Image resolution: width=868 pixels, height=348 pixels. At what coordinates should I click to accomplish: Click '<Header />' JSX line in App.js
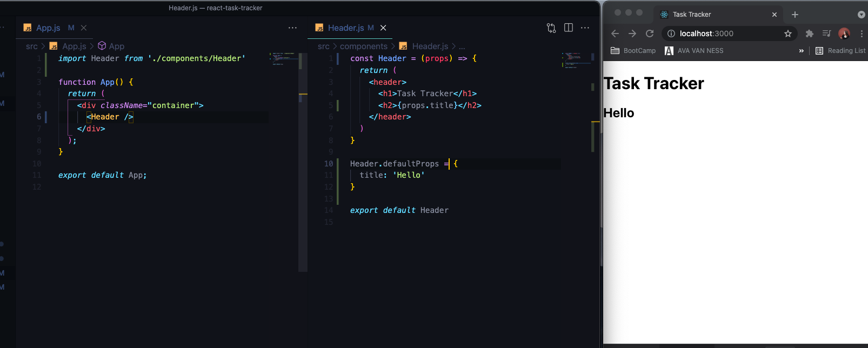tap(110, 117)
